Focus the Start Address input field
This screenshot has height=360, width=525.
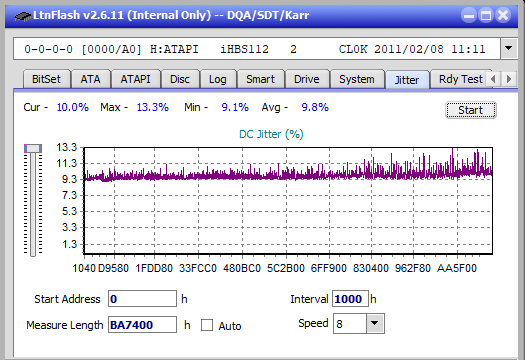142,299
